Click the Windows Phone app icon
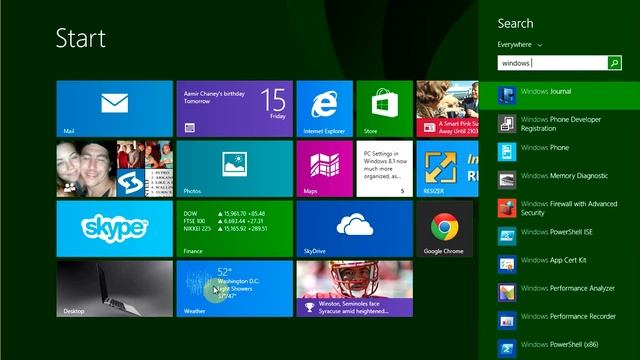This screenshot has width=640, height=360. (507, 151)
